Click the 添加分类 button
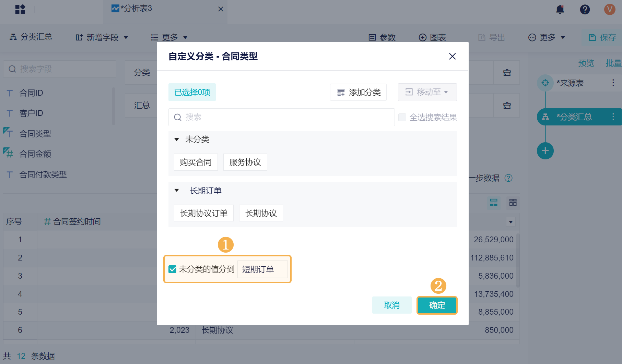 tap(358, 92)
